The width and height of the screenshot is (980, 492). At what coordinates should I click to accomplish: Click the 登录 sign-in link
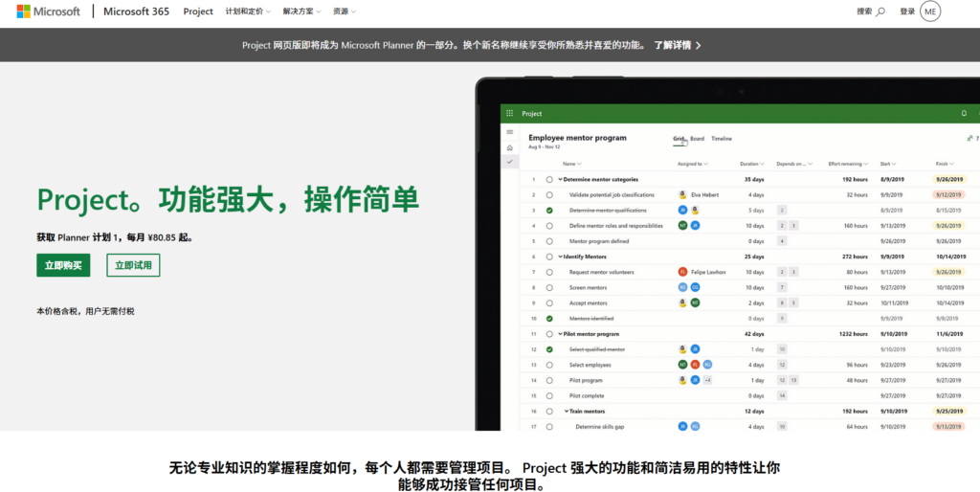click(907, 11)
